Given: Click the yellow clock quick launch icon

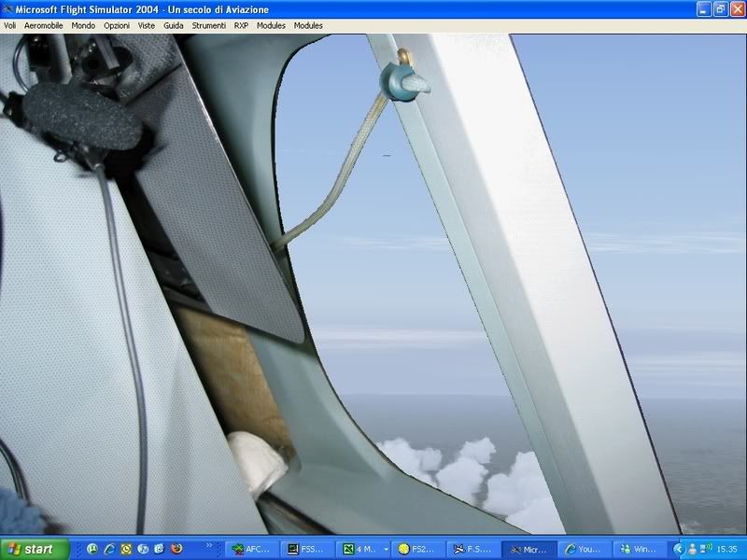Looking at the screenshot, I should (x=126, y=549).
